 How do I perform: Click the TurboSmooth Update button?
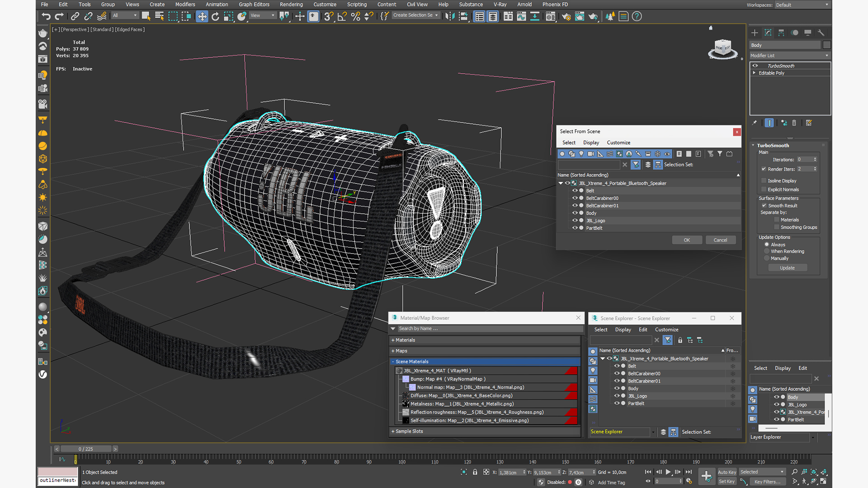(x=788, y=268)
